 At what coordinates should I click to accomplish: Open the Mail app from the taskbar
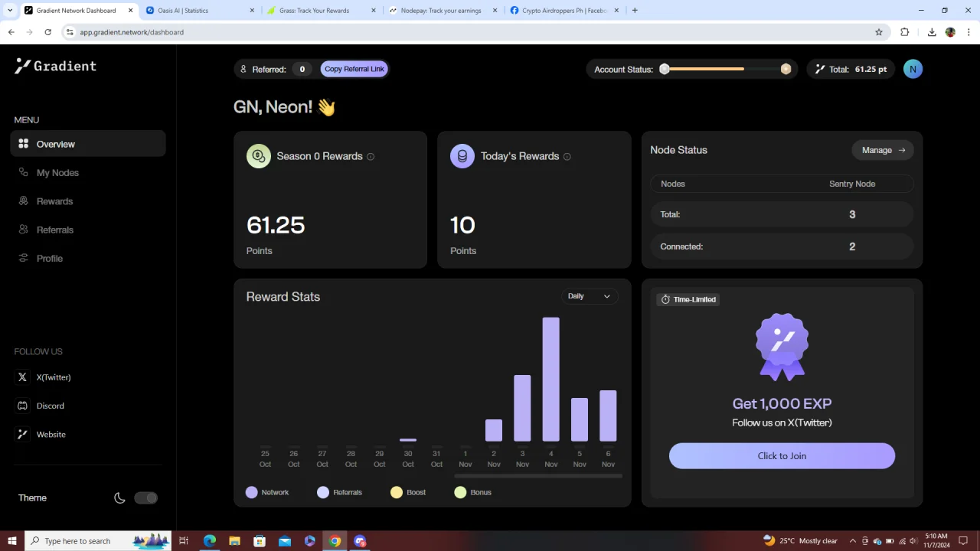click(285, 541)
